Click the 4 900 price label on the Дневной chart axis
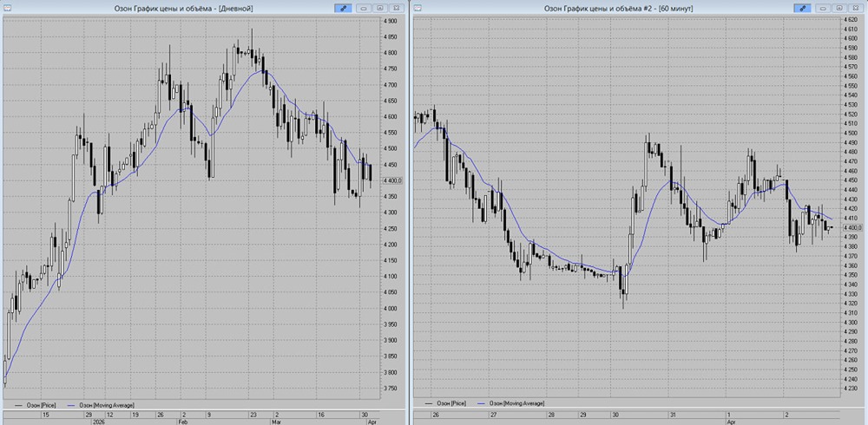Viewport: 868px width, 425px height. click(x=391, y=21)
